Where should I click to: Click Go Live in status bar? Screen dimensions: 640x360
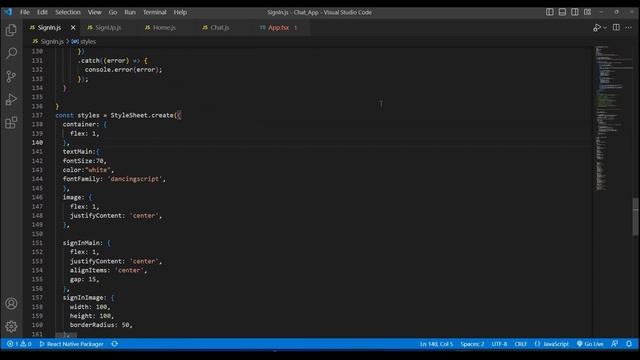click(x=590, y=344)
